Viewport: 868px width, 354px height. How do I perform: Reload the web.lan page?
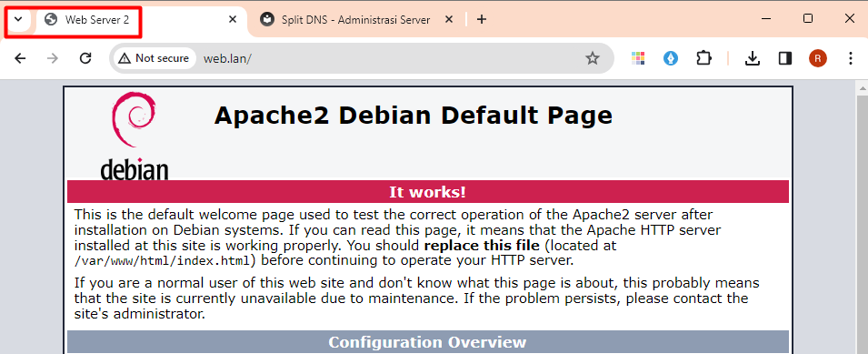pyautogui.click(x=85, y=58)
